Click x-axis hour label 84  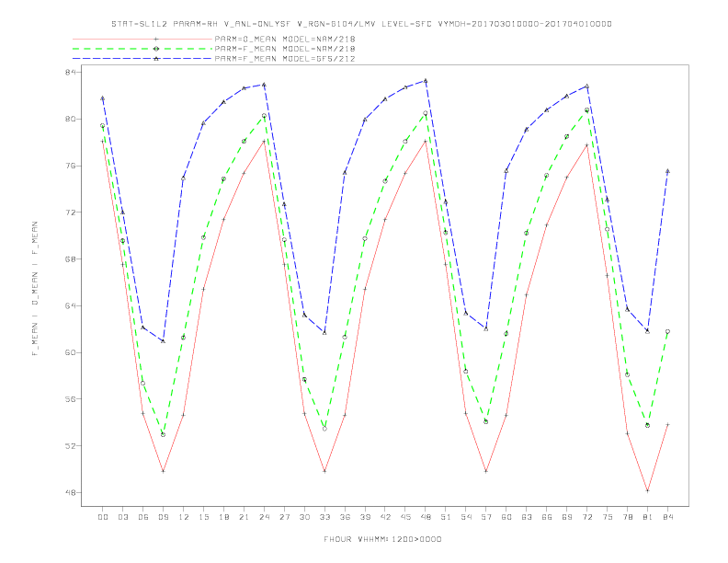(667, 517)
